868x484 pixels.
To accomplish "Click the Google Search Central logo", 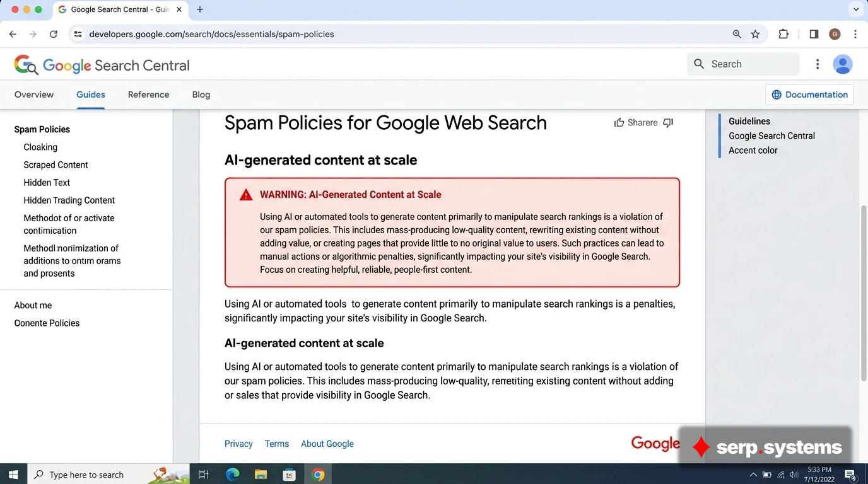I will [102, 65].
